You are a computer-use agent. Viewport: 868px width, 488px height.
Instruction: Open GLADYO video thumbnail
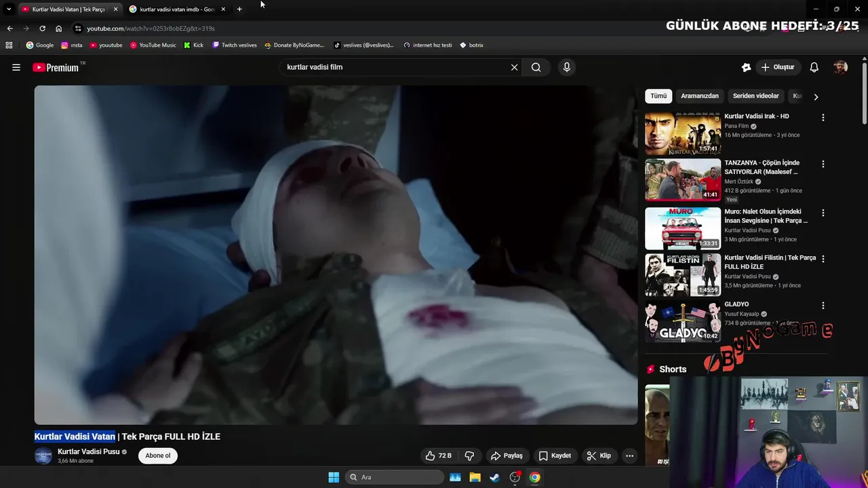pos(683,322)
